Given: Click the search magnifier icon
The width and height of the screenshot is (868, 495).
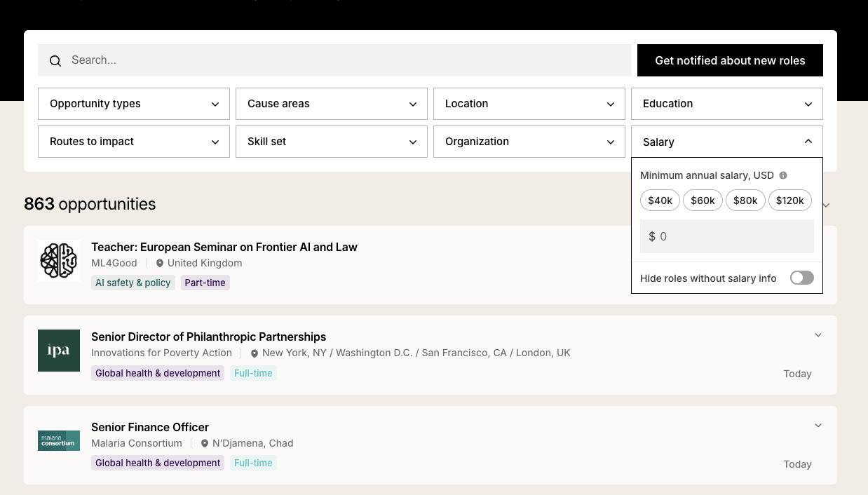Looking at the screenshot, I should [55, 61].
